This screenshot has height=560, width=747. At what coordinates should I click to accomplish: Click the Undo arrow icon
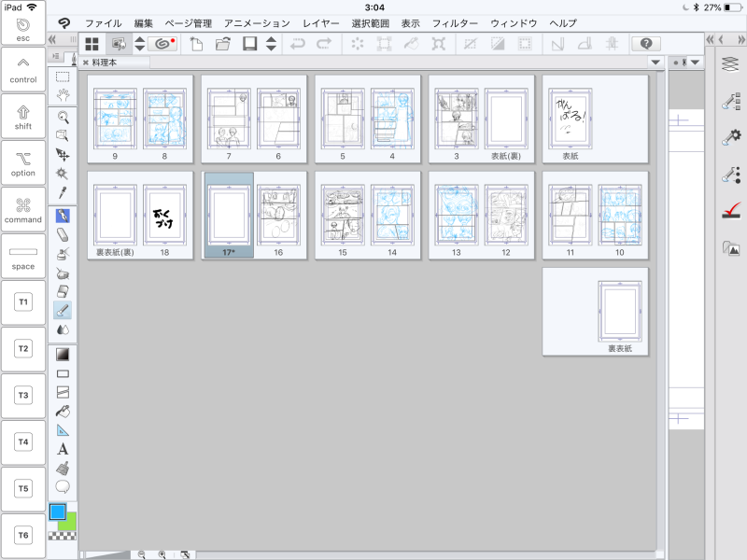[297, 44]
